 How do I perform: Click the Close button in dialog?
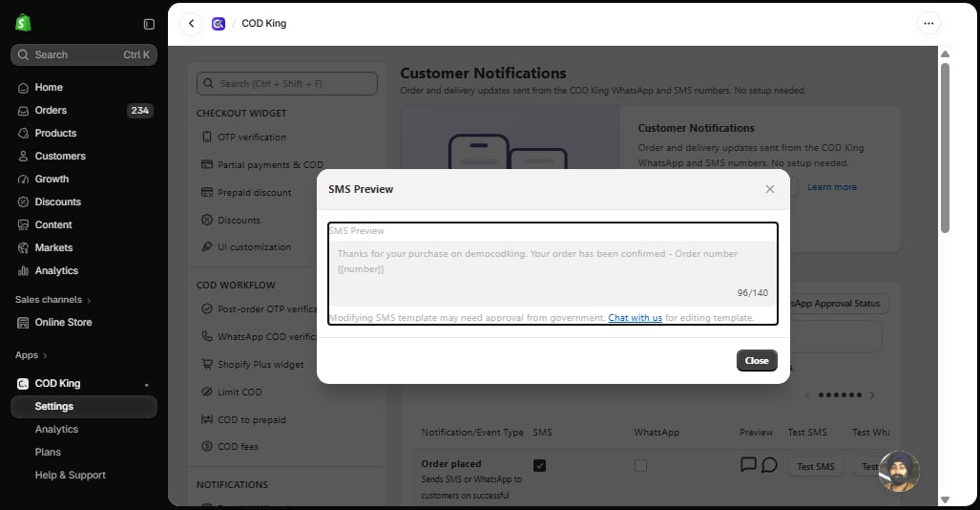(757, 360)
